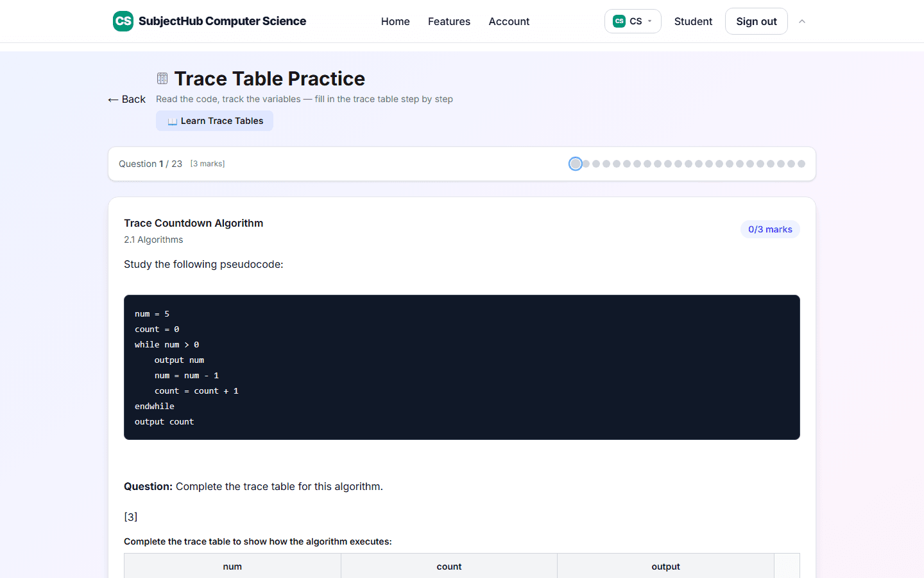The height and width of the screenshot is (578, 924).
Task: Open the CS subject selector dropdown
Action: coord(633,21)
